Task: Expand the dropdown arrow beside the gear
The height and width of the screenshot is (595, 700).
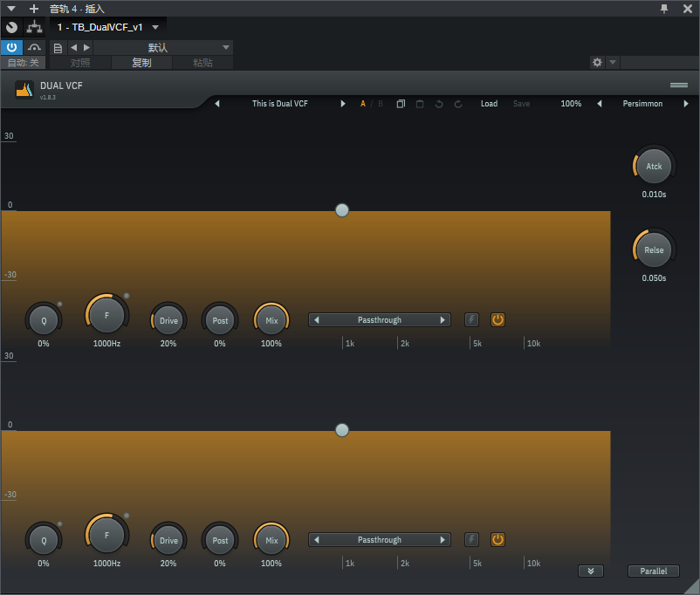Action: 613,62
